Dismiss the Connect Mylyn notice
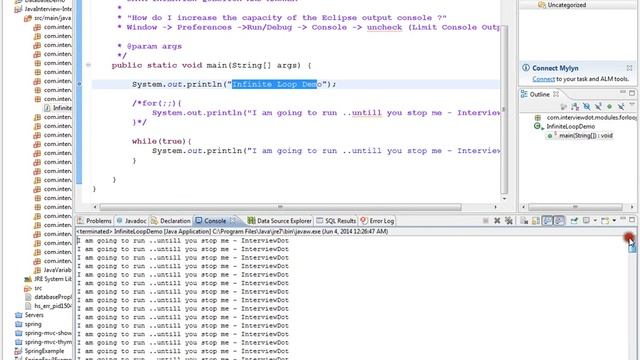The width and height of the screenshot is (640, 360). (x=629, y=68)
